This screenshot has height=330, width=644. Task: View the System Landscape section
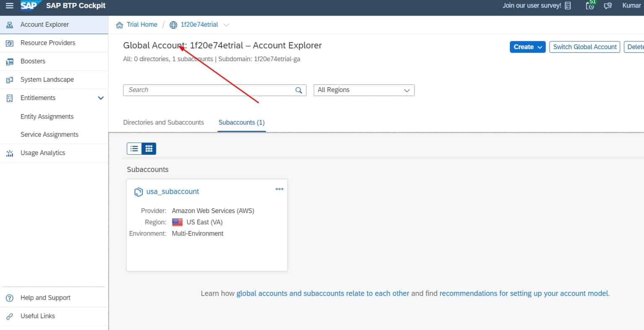click(x=47, y=79)
